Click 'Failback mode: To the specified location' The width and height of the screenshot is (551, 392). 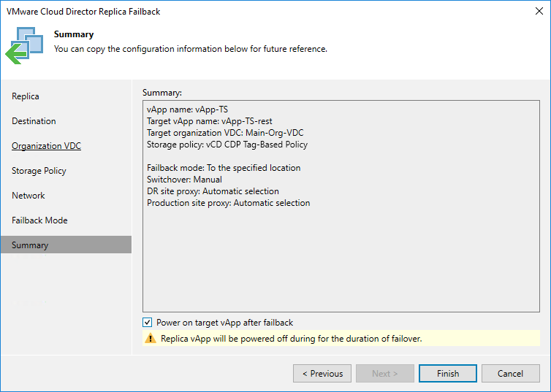point(224,168)
